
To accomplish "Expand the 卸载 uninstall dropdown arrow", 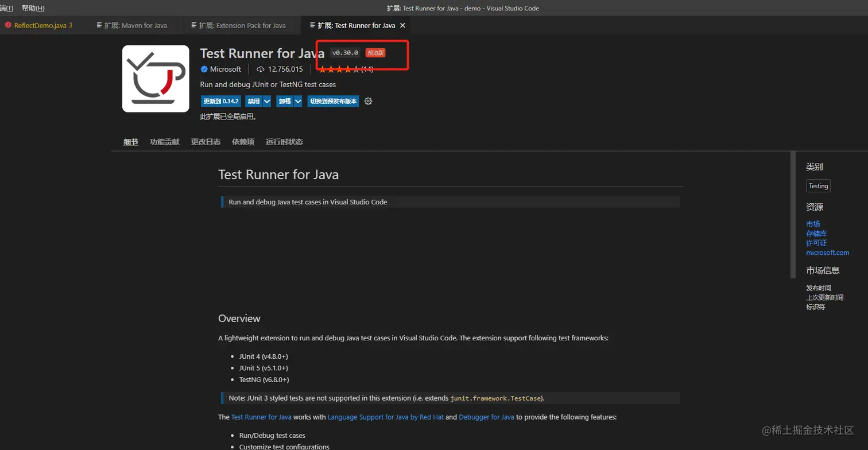I will pos(298,101).
